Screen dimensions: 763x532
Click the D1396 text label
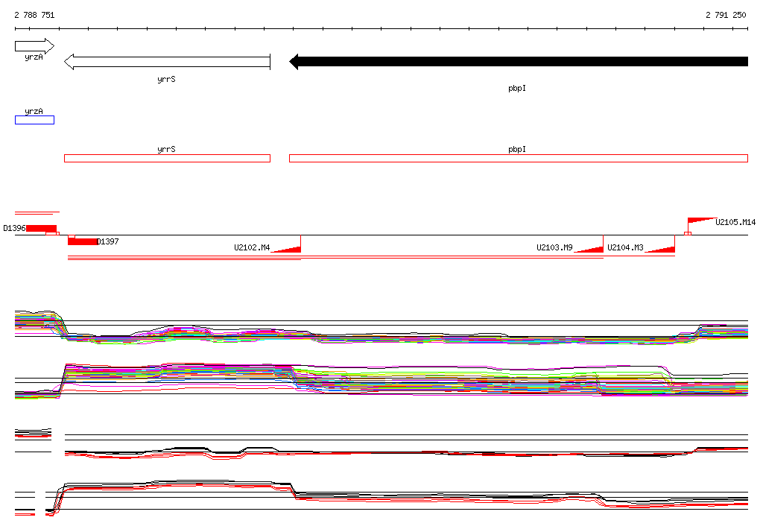14,228
